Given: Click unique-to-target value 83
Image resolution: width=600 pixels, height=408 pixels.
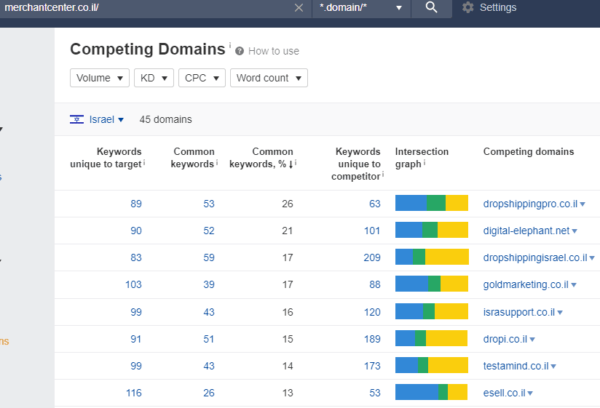Looking at the screenshot, I should pyautogui.click(x=136, y=258).
